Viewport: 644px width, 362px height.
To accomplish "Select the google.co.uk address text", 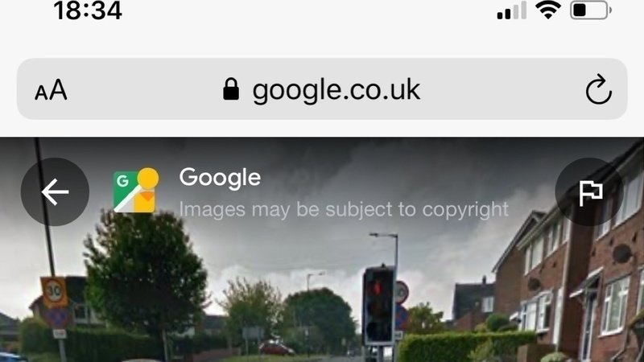I will click(336, 90).
